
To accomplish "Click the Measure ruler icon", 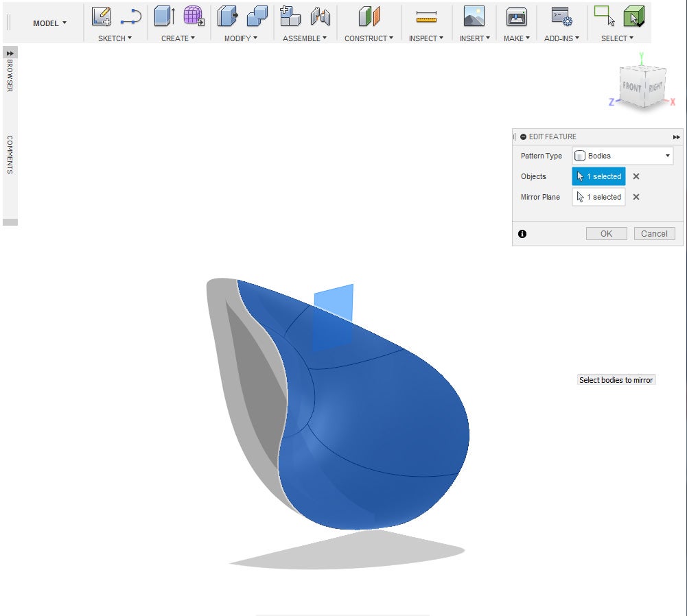I will tap(426, 17).
